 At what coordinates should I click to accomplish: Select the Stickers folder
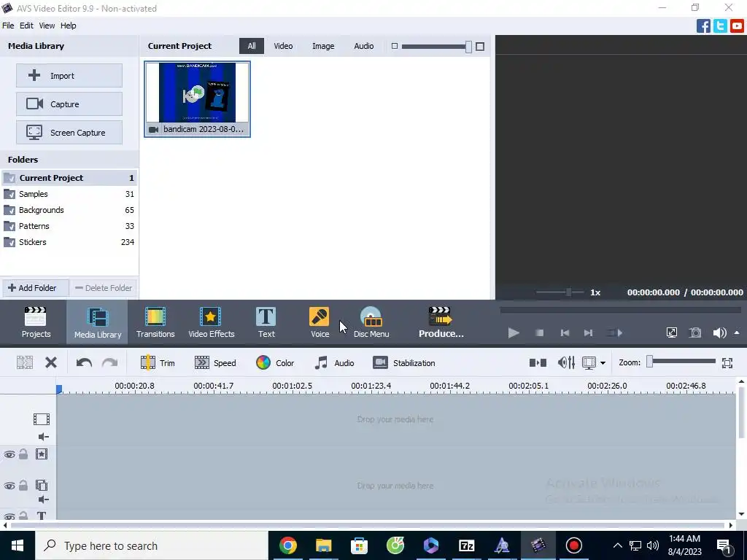[69, 242]
